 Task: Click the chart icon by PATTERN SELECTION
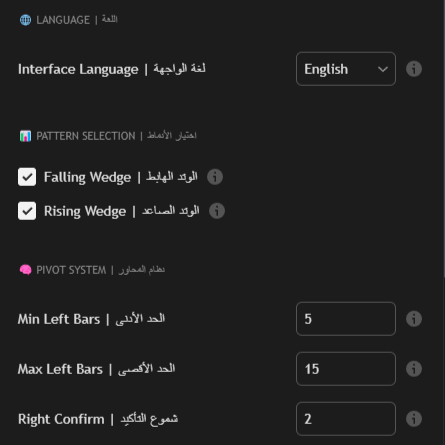point(25,136)
